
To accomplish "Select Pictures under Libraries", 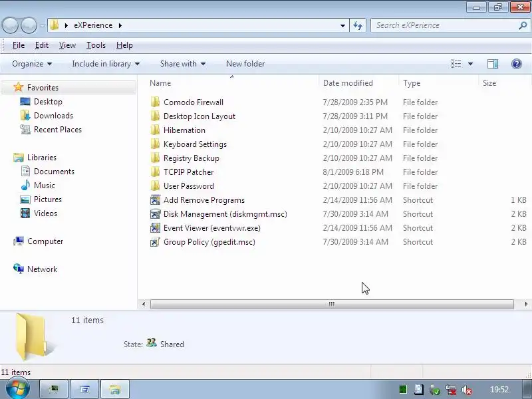I will pos(48,199).
